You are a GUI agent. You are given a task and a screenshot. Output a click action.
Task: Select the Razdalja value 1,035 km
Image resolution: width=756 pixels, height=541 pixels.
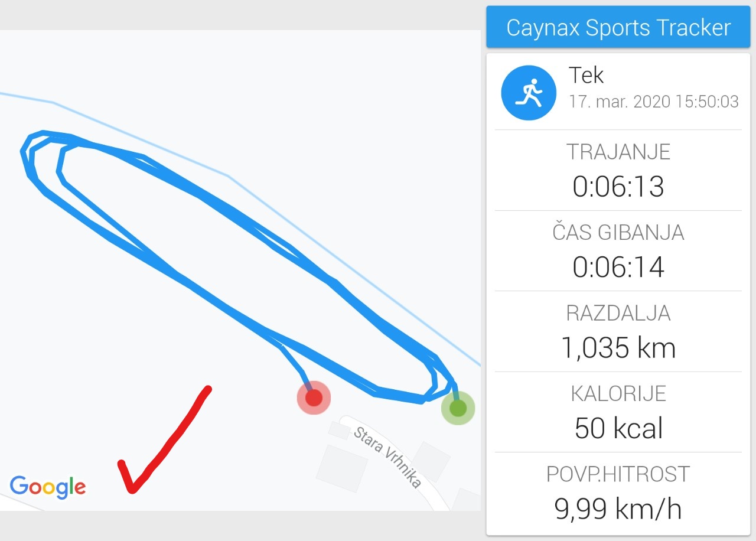[x=618, y=348]
